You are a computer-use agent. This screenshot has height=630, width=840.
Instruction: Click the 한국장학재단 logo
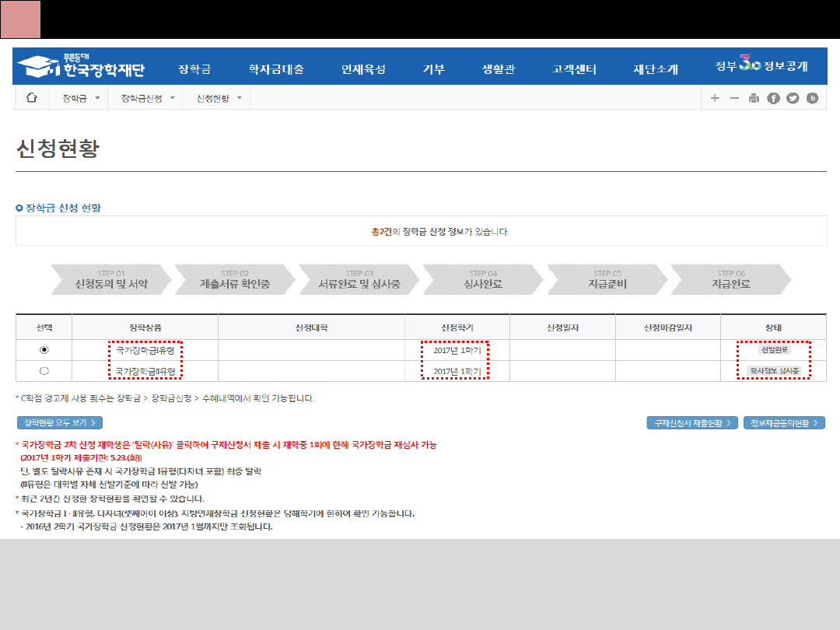click(x=81, y=68)
